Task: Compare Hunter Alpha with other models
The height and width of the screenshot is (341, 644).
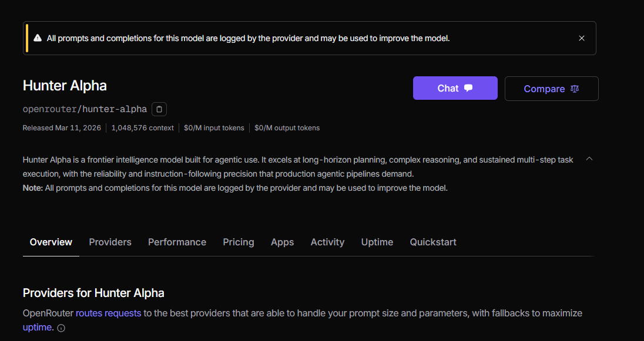Action: pos(551,89)
